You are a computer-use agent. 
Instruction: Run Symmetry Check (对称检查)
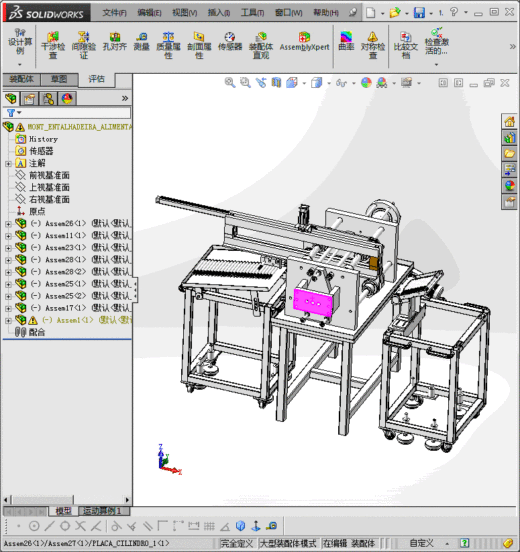(373, 45)
